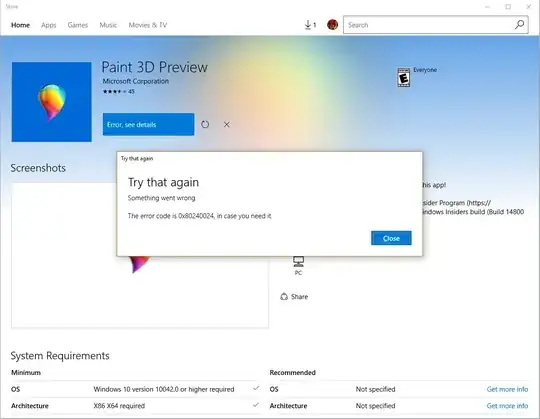Focus the Store search box
540x419 pixels.
(436, 25)
